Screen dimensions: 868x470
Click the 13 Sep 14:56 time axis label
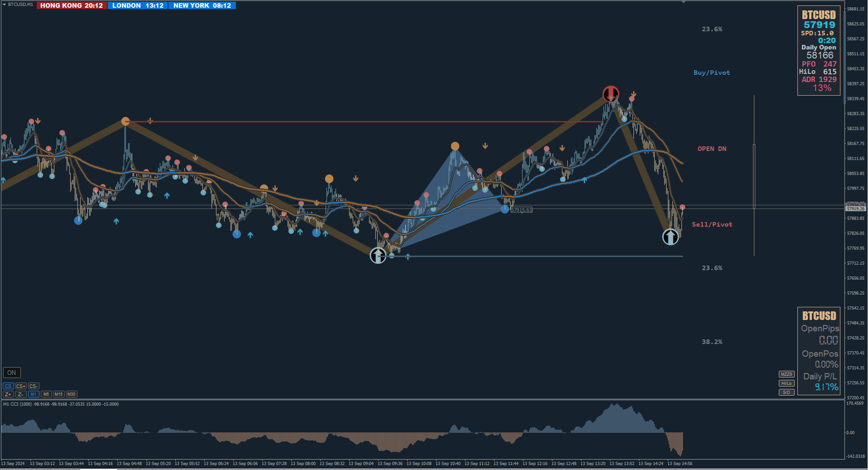[x=680, y=464]
